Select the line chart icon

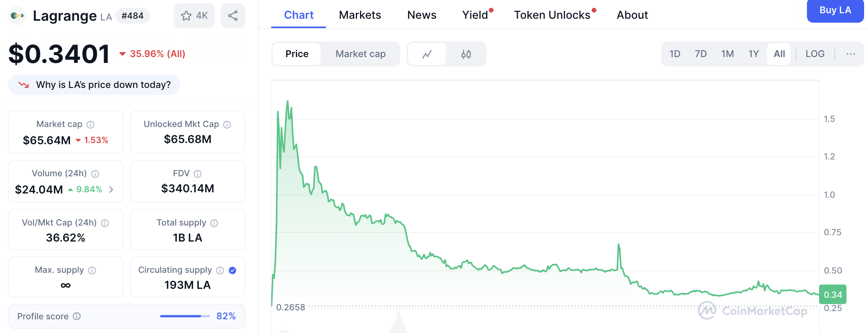[x=427, y=54]
